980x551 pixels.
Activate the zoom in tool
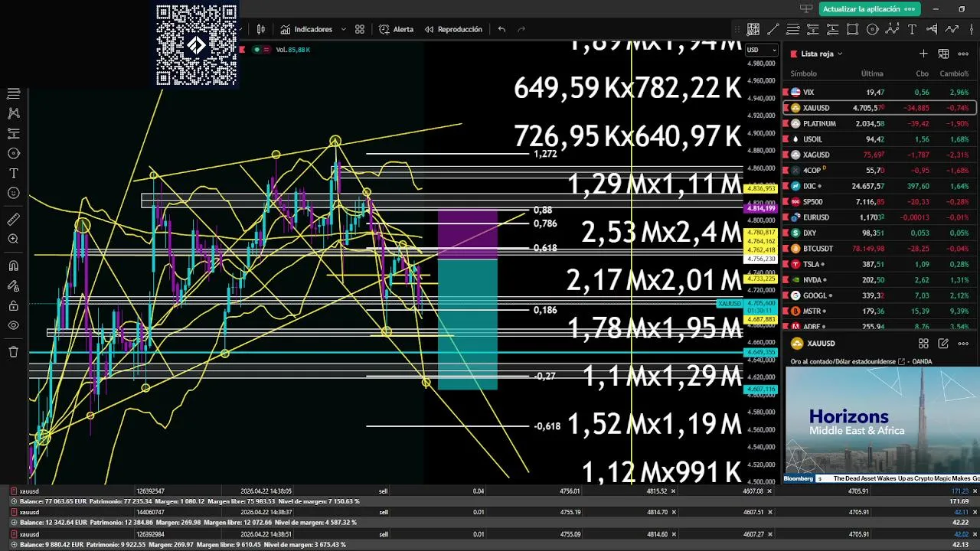13,239
